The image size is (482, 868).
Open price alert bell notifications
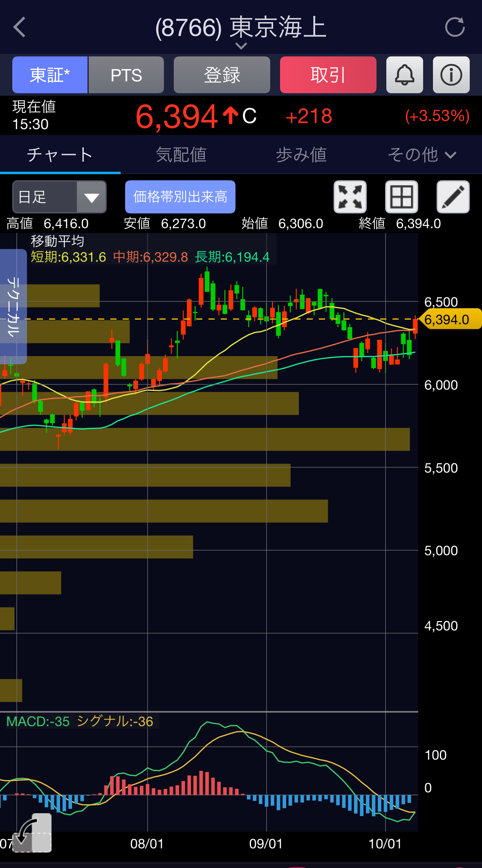coord(404,75)
